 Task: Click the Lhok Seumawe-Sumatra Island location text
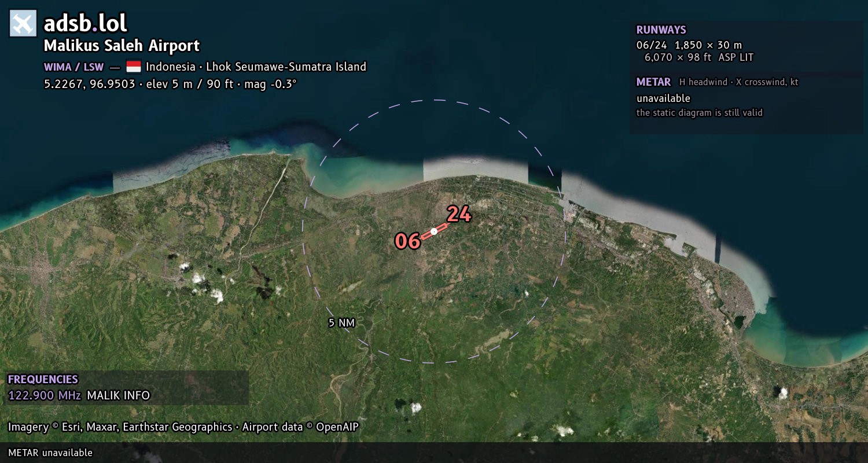(x=286, y=67)
